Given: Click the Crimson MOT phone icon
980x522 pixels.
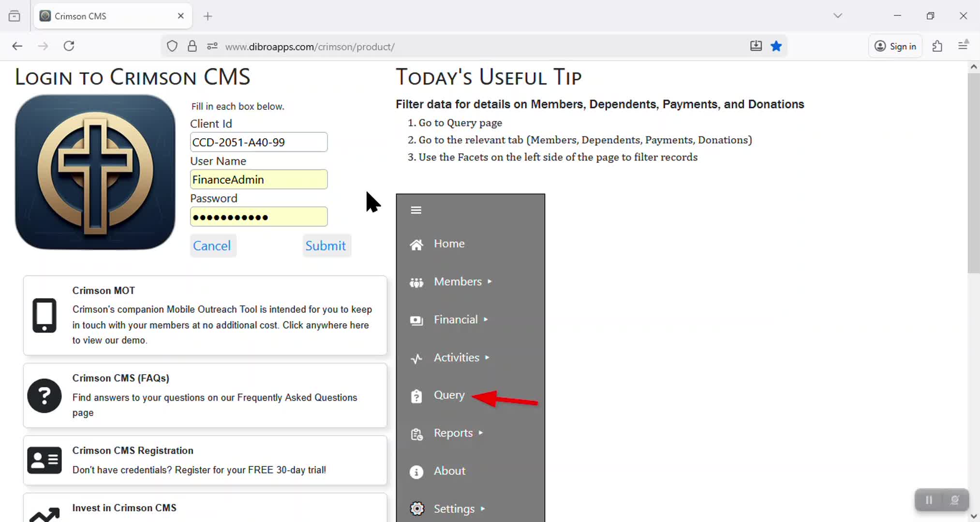Looking at the screenshot, I should pyautogui.click(x=45, y=316).
